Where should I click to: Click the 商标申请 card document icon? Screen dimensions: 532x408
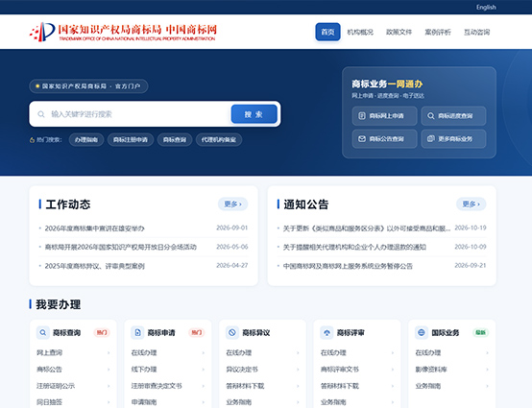[x=137, y=333]
